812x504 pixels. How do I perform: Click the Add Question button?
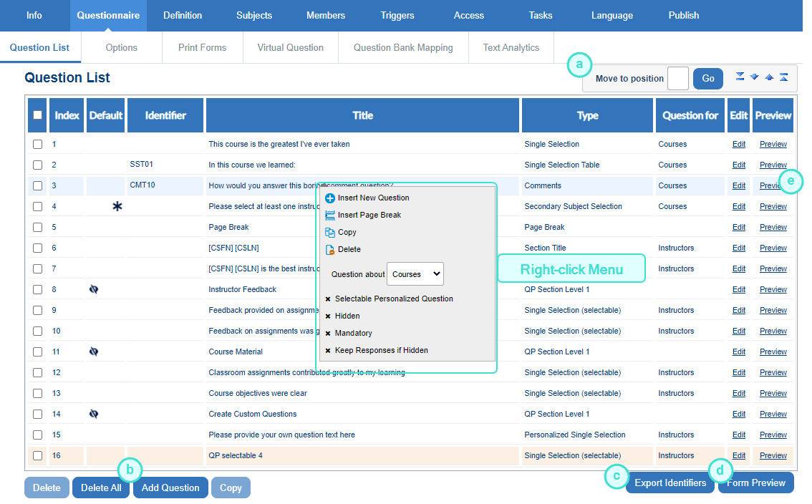[x=170, y=488]
